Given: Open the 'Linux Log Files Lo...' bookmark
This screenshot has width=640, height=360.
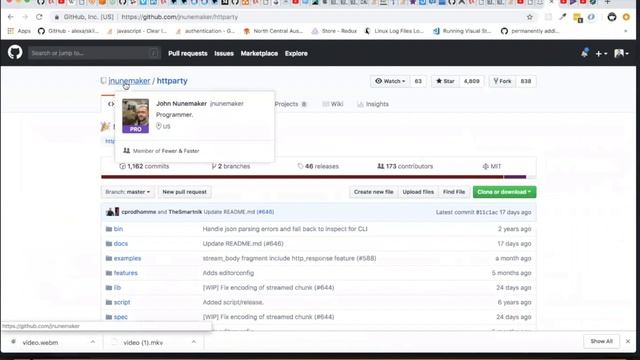Looking at the screenshot, I should [394, 31].
